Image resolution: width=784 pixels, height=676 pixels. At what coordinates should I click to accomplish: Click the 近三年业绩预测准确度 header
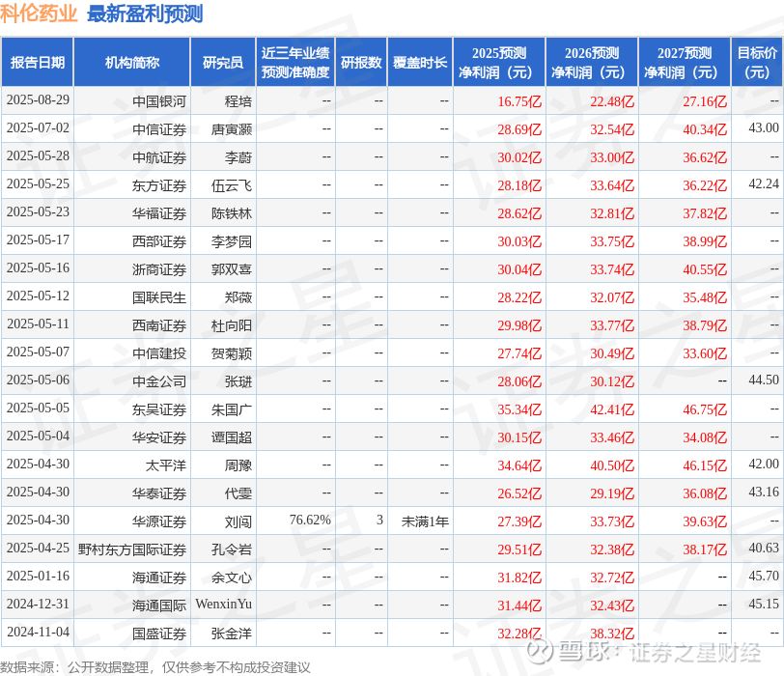[x=295, y=63]
